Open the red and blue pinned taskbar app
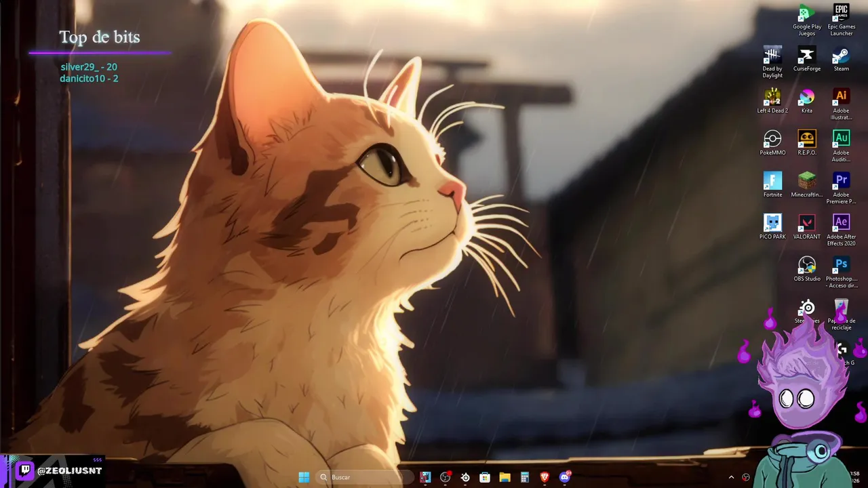The height and width of the screenshot is (488, 868). pos(425,477)
